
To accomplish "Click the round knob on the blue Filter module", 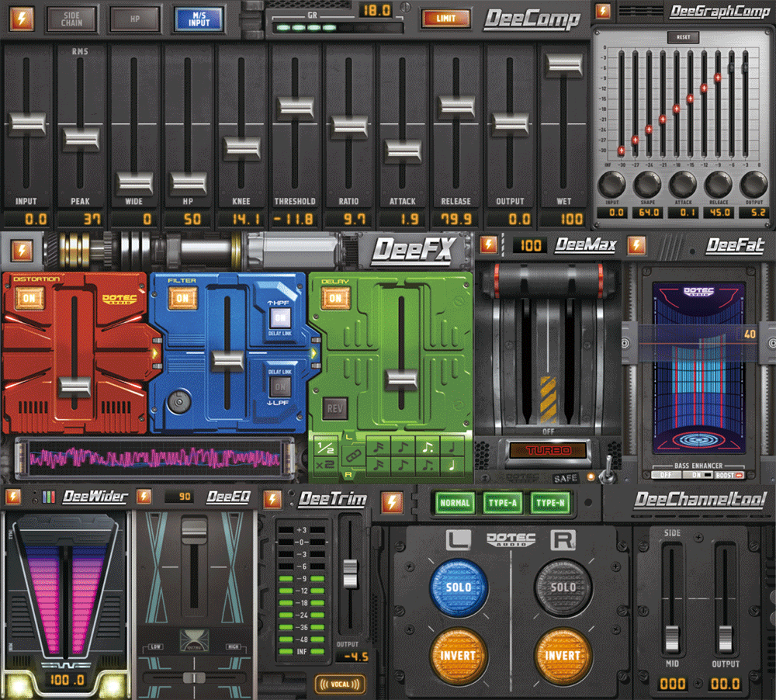I will (178, 401).
